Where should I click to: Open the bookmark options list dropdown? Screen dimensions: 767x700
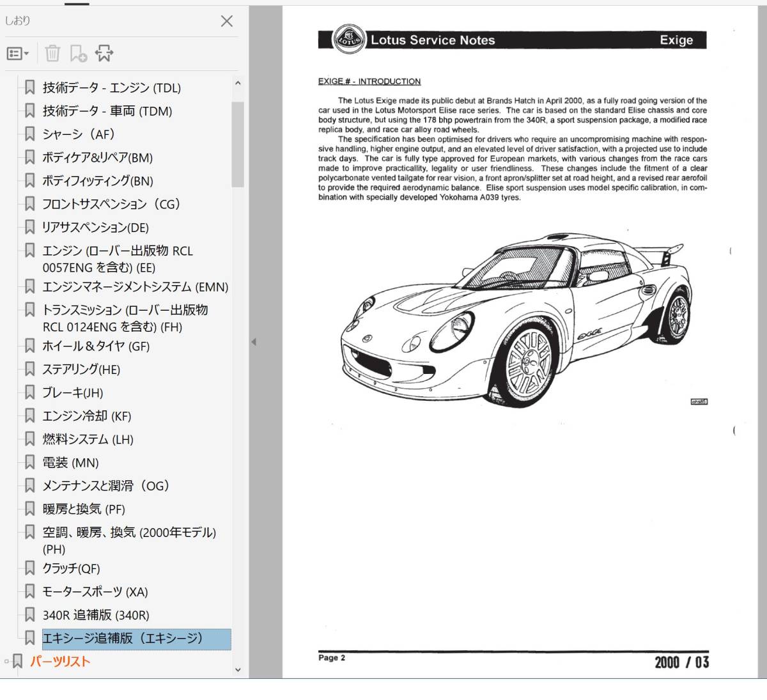point(17,54)
